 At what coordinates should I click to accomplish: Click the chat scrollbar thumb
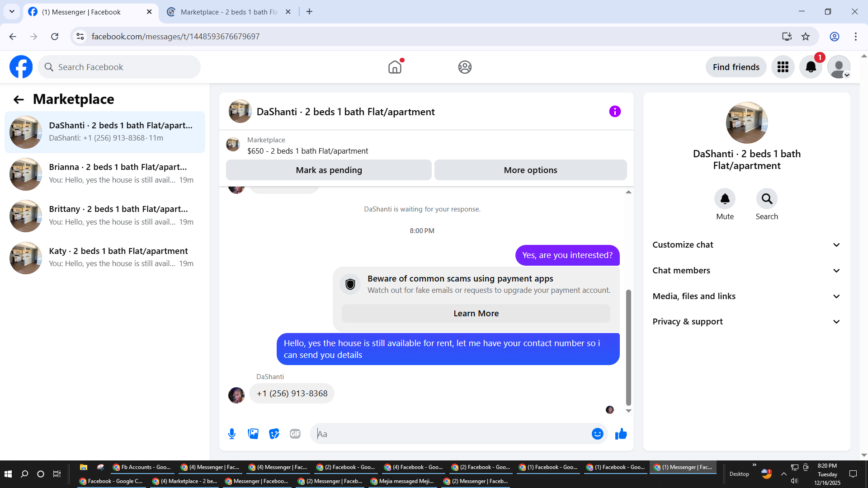point(628,347)
